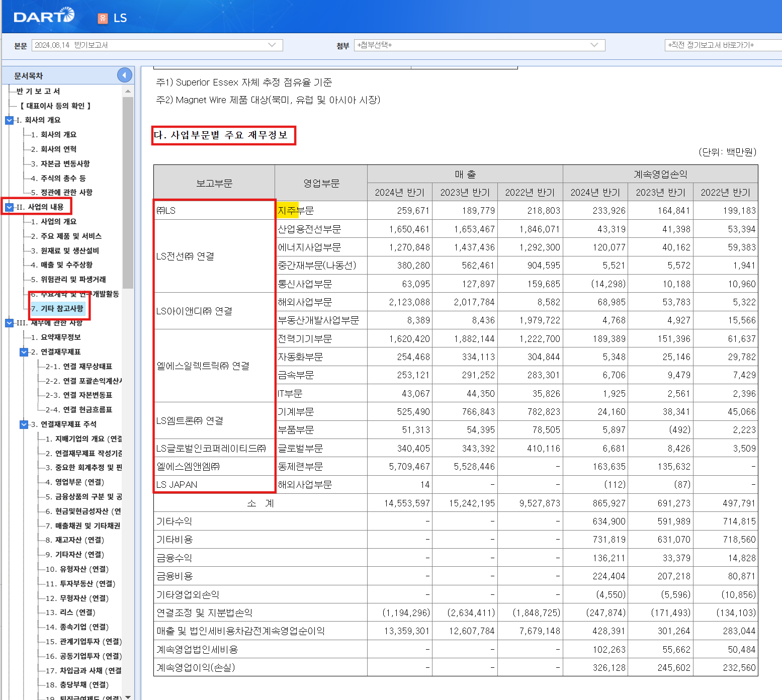
Task: Open 13. 리스 (연결) note
Action: (70, 612)
